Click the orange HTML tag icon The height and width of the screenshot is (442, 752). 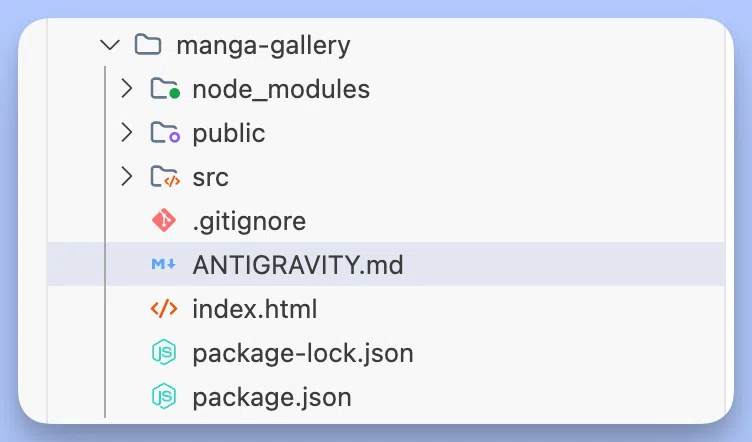click(164, 309)
